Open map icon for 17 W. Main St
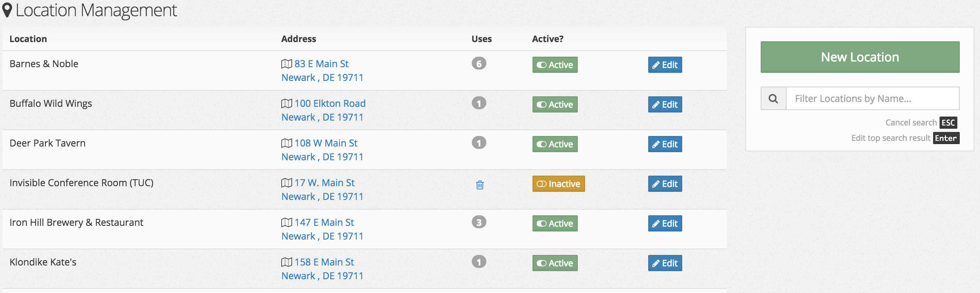 tap(286, 183)
